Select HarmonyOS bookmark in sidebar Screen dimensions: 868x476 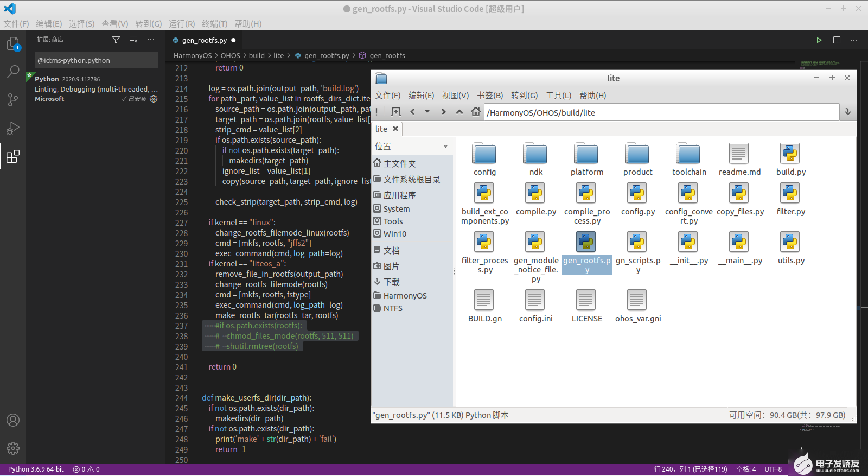coord(412,296)
